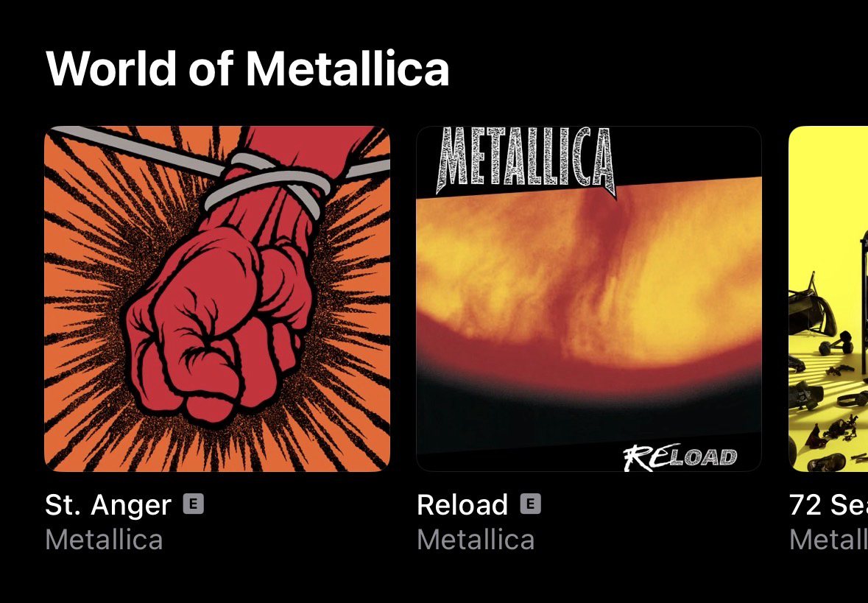Select the St. Anger album title
Image resolution: width=868 pixels, height=603 pixels.
pyautogui.click(x=108, y=505)
